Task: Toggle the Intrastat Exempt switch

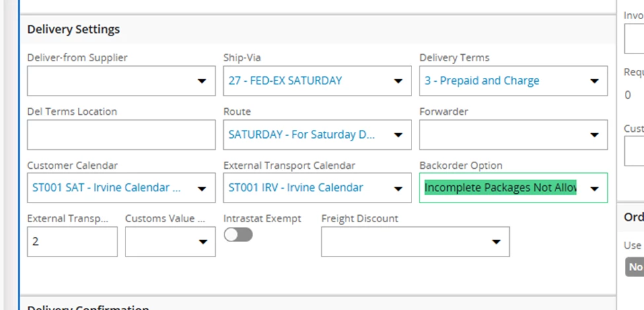Action: pos(238,235)
